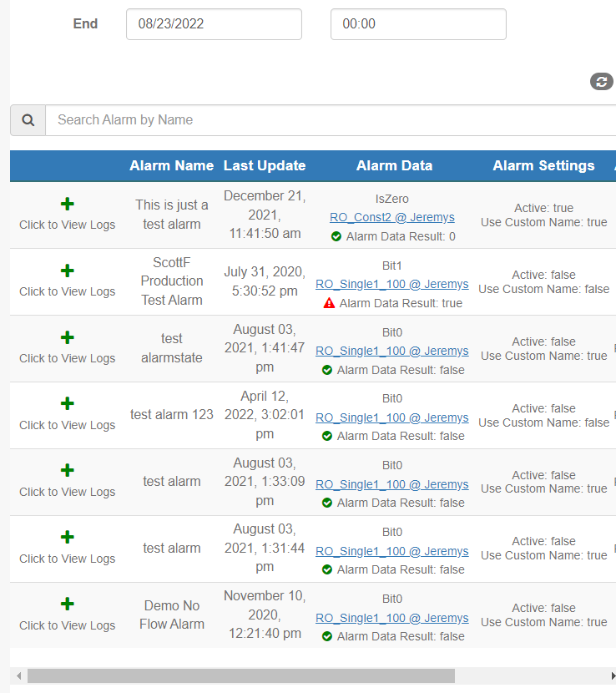Click the refresh icon button
The width and height of the screenshot is (616, 693).
pyautogui.click(x=602, y=82)
